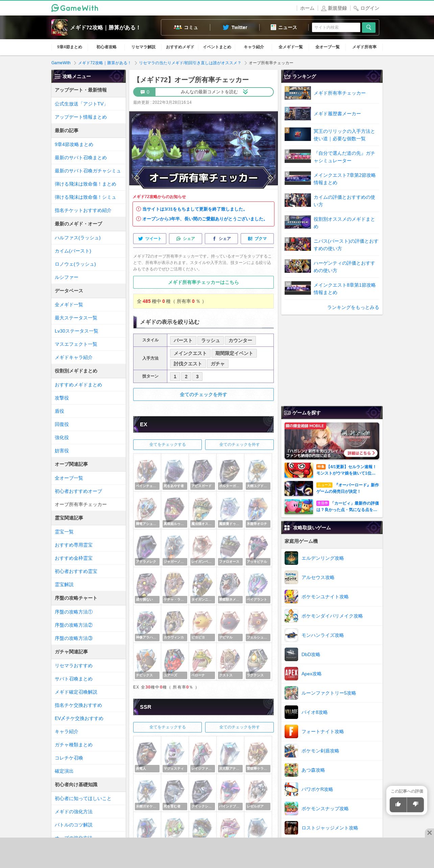
Task: Select the 死を育む者 orb icon
Action: (175, 793)
